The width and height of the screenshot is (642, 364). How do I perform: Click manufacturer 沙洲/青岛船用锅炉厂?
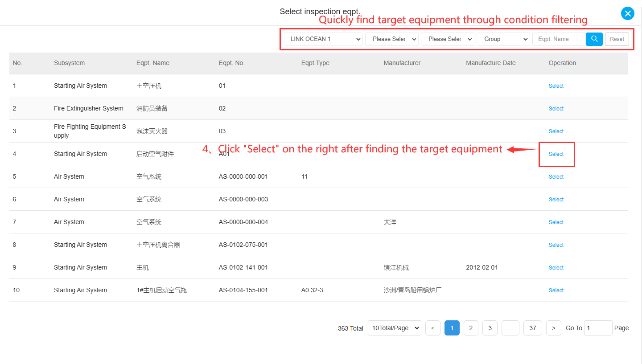(x=412, y=290)
